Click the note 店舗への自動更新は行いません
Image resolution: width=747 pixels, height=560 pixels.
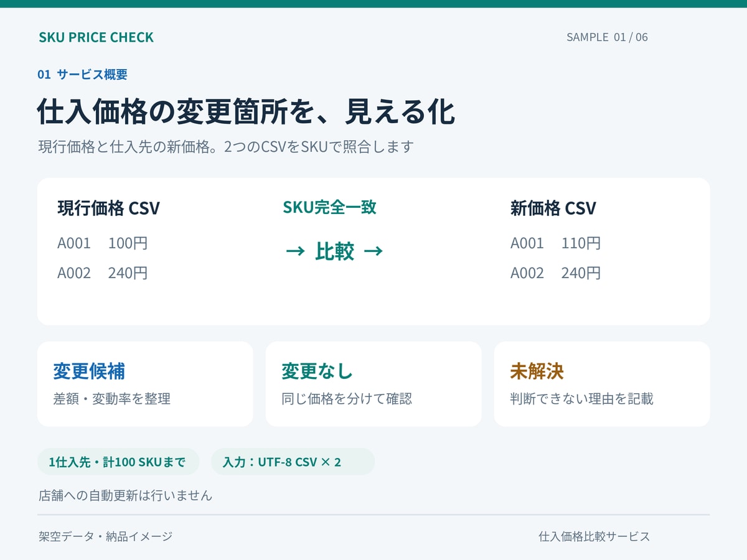(125, 496)
